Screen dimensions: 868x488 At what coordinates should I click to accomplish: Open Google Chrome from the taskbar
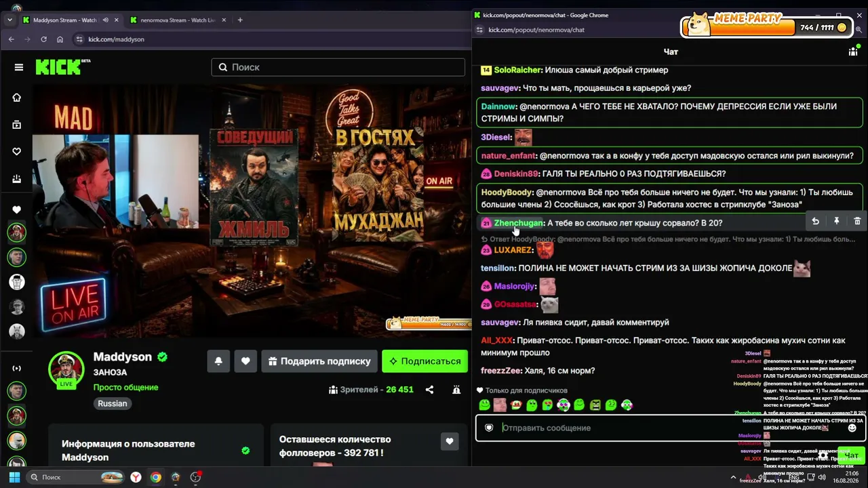tap(156, 477)
